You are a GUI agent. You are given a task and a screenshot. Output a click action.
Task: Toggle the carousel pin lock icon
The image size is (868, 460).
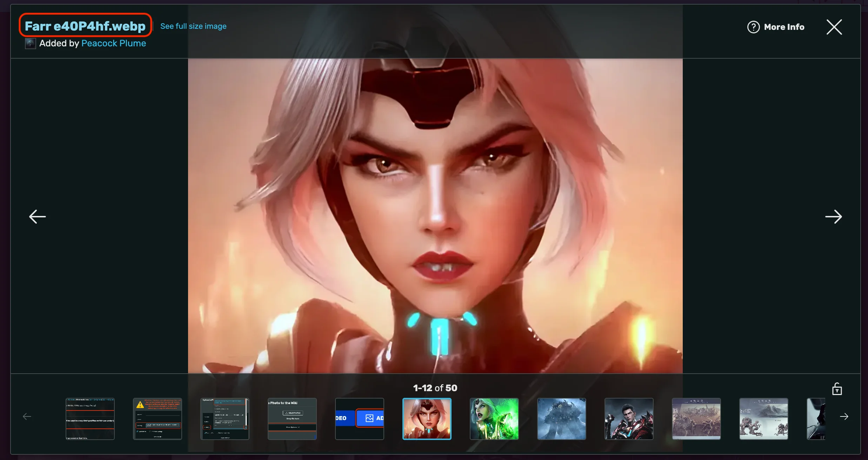tap(837, 389)
